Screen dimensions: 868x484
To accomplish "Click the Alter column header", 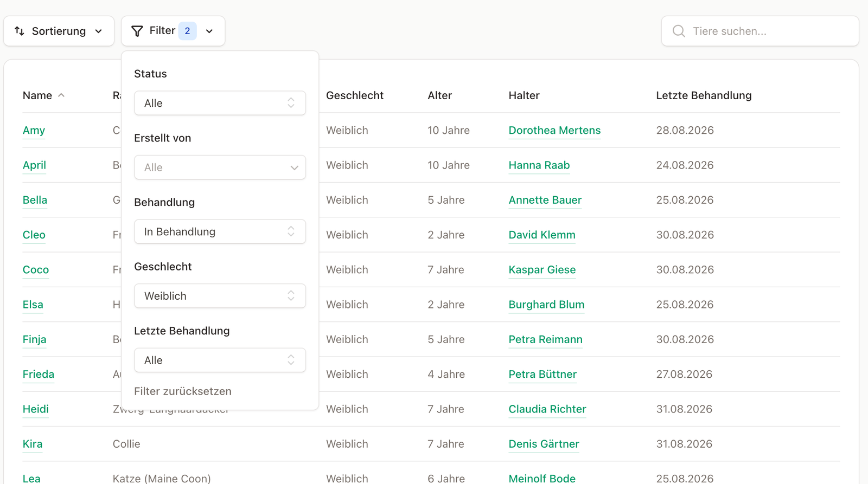I will pos(439,95).
